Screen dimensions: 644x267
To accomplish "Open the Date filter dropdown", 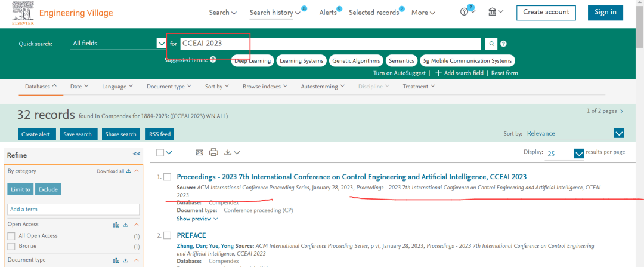I will click(x=79, y=87).
